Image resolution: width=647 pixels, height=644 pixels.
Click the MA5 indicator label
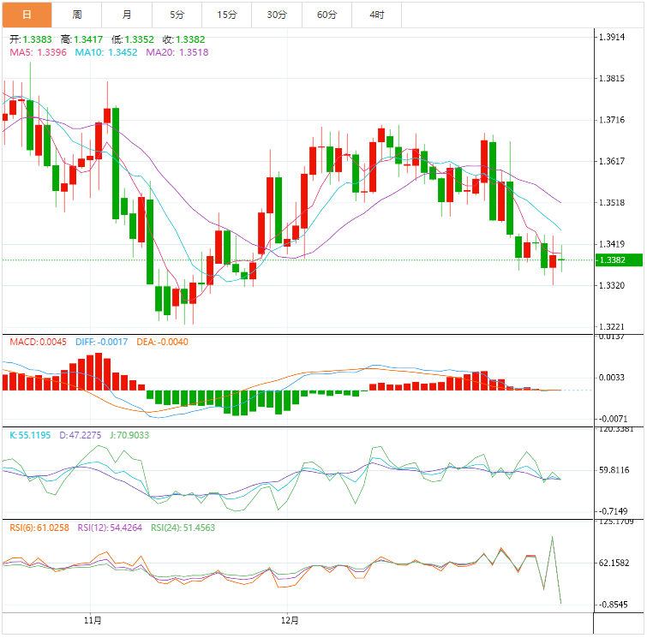38,52
